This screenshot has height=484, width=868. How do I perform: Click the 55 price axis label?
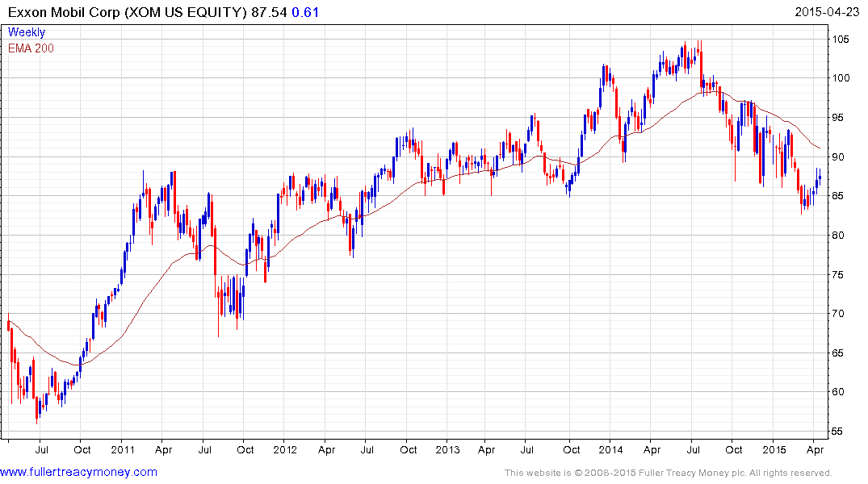pos(838,432)
